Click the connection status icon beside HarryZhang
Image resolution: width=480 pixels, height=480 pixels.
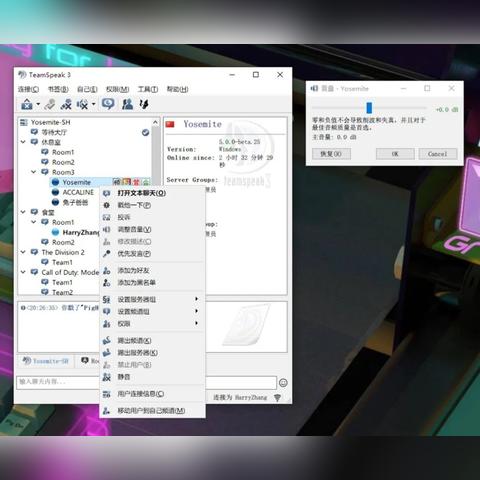pyautogui.click(x=277, y=398)
